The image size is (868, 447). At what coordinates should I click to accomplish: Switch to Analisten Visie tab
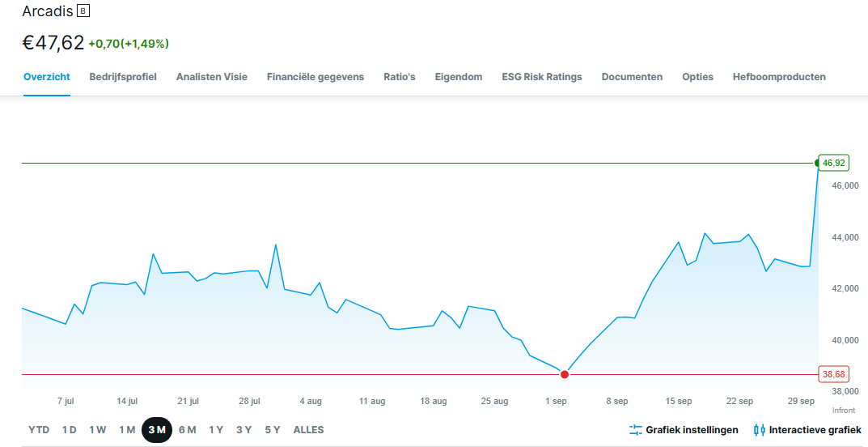pyautogui.click(x=212, y=77)
